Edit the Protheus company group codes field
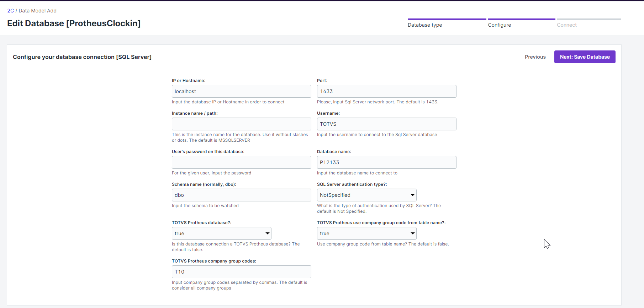Viewport: 644px width, 308px height. pos(241,272)
